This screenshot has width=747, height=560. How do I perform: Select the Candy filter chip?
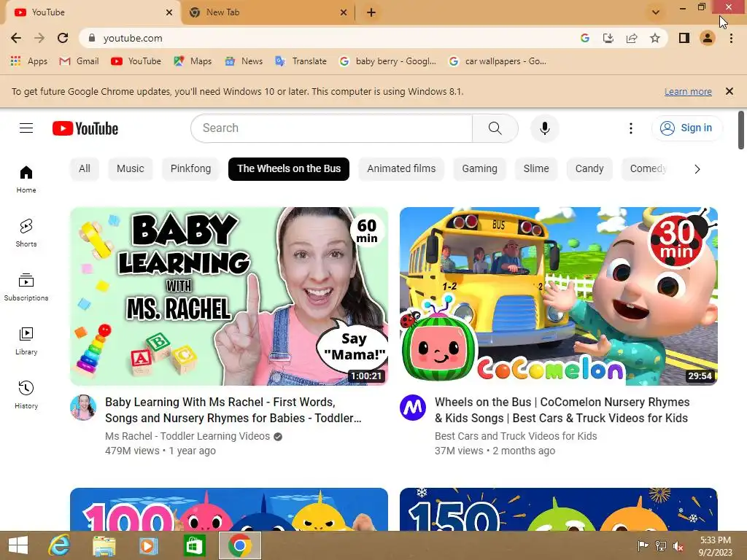[589, 168]
